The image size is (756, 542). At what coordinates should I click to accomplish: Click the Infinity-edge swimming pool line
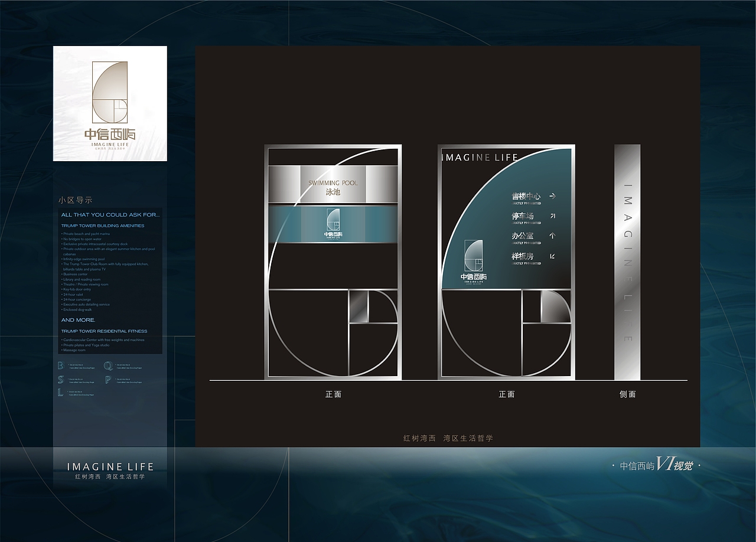84,259
